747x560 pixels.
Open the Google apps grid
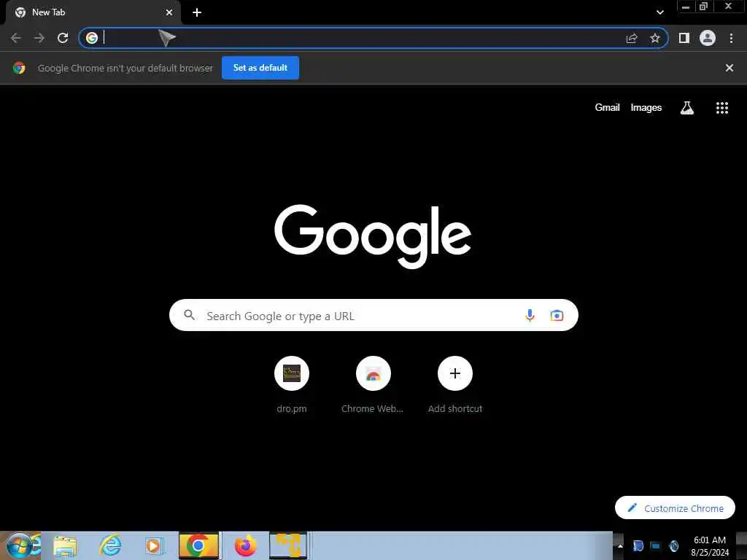[x=722, y=108]
